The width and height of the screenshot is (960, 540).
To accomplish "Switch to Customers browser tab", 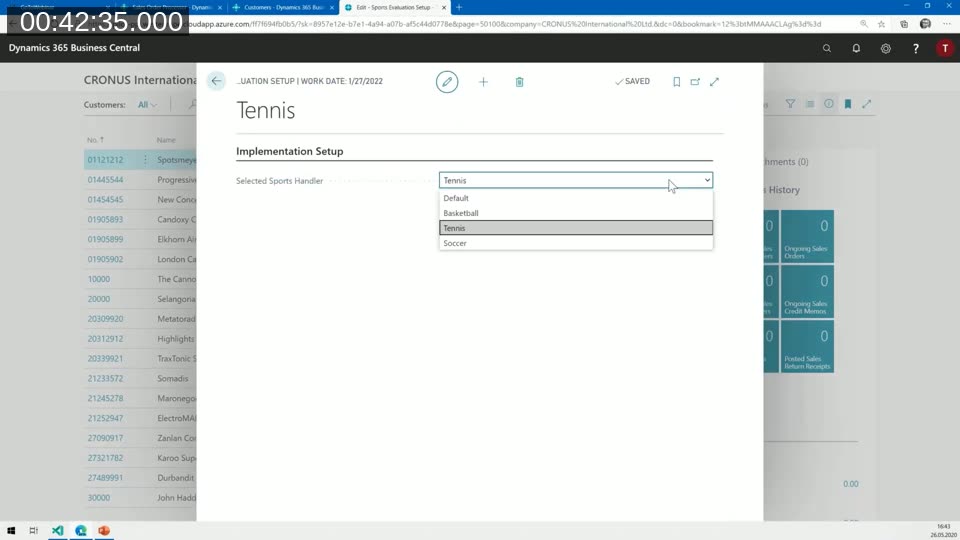I will (283, 7).
